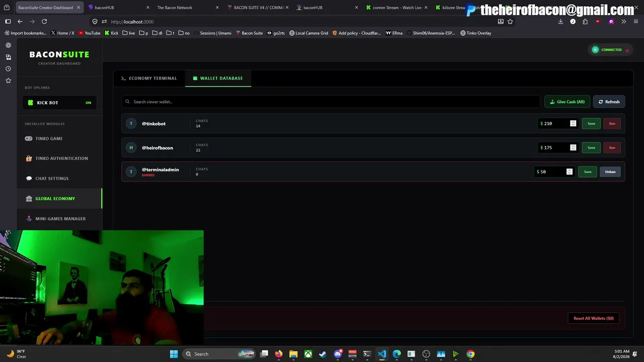Bookmark this page with the address bar star

pyautogui.click(x=510, y=22)
